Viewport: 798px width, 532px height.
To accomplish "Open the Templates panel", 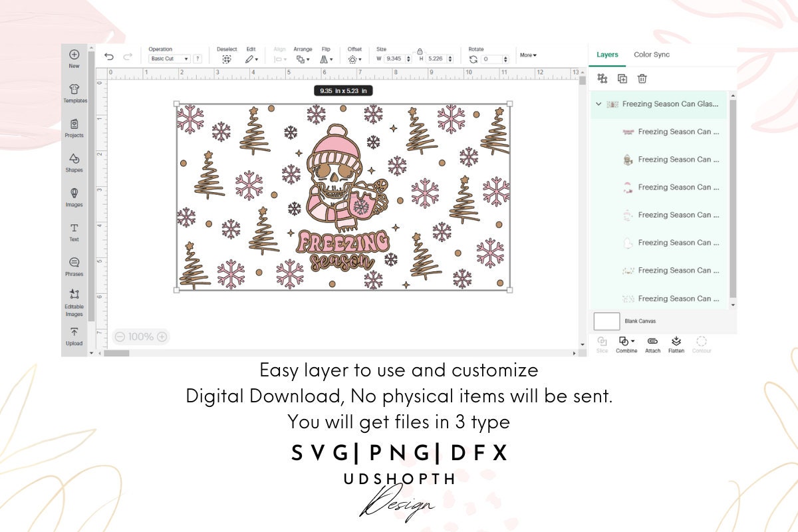I will pyautogui.click(x=74, y=92).
